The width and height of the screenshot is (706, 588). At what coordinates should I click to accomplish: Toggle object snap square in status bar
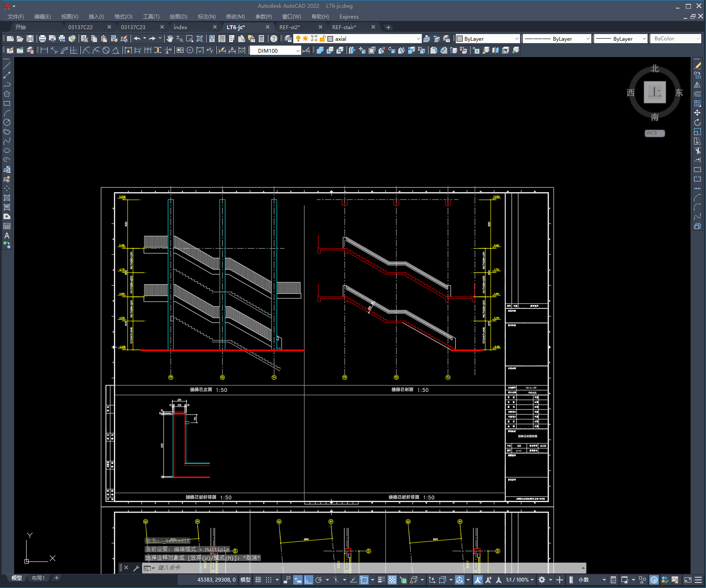point(364,580)
